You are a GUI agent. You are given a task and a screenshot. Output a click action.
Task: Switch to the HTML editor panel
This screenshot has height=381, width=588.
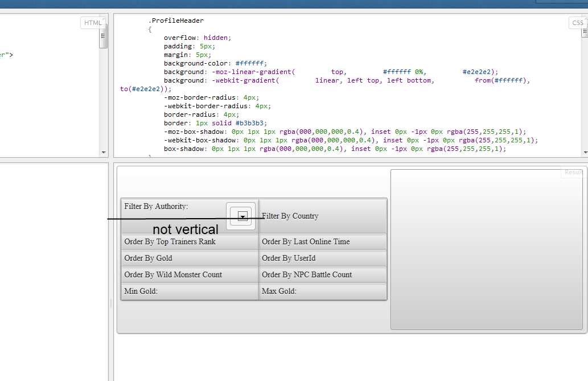(92, 22)
